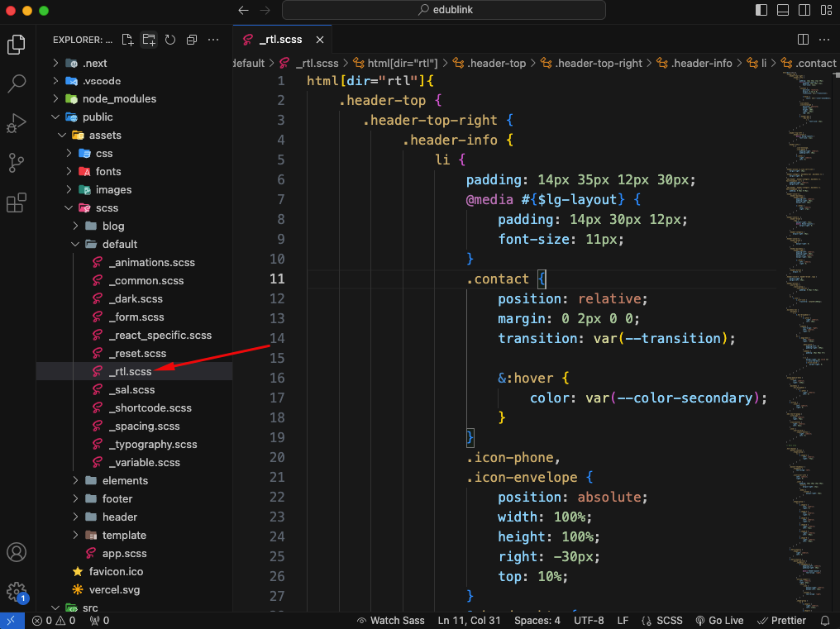Change end of line sequence LF

click(x=623, y=621)
